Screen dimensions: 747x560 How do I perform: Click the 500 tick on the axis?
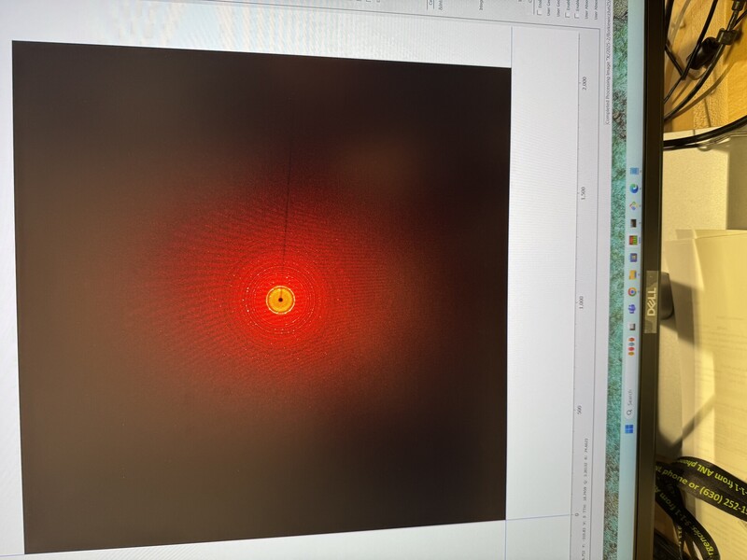tap(580, 410)
